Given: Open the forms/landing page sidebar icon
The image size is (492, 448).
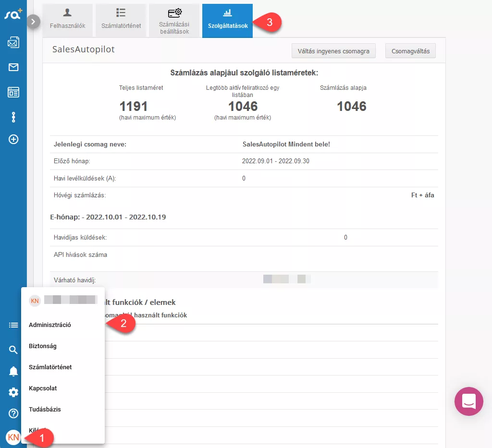Looking at the screenshot, I should pyautogui.click(x=13, y=92).
